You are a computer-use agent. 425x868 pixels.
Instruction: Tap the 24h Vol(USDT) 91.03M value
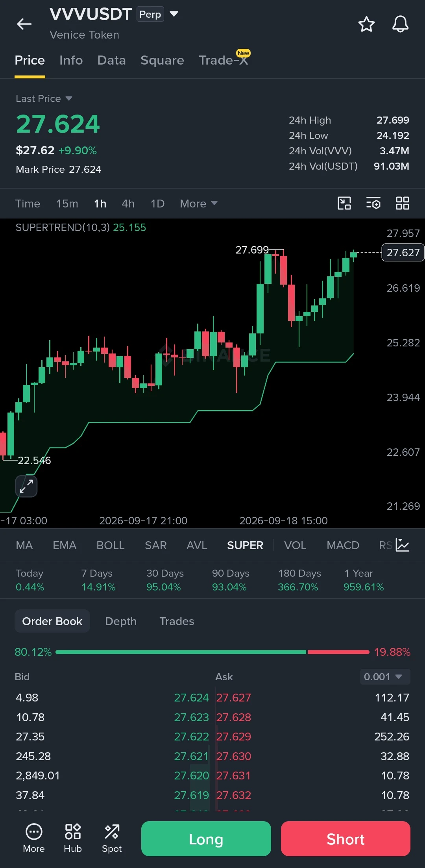392,166
